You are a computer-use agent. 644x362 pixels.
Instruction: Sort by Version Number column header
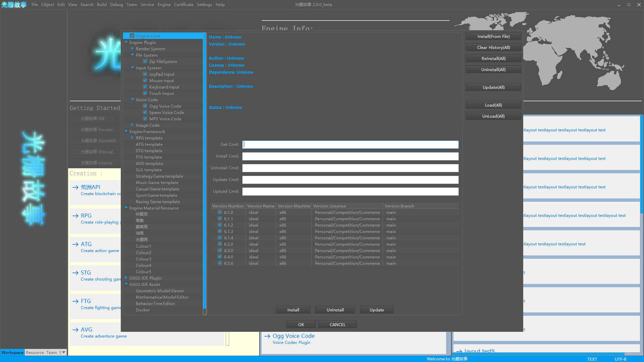[x=228, y=206]
